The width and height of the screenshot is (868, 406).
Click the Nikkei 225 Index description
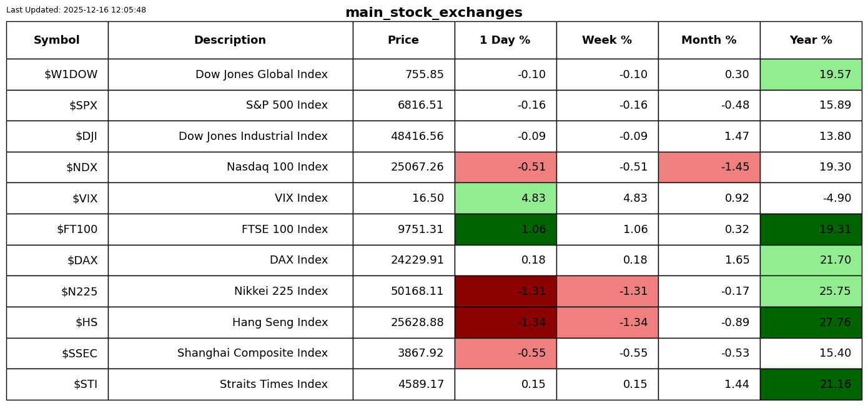click(280, 291)
